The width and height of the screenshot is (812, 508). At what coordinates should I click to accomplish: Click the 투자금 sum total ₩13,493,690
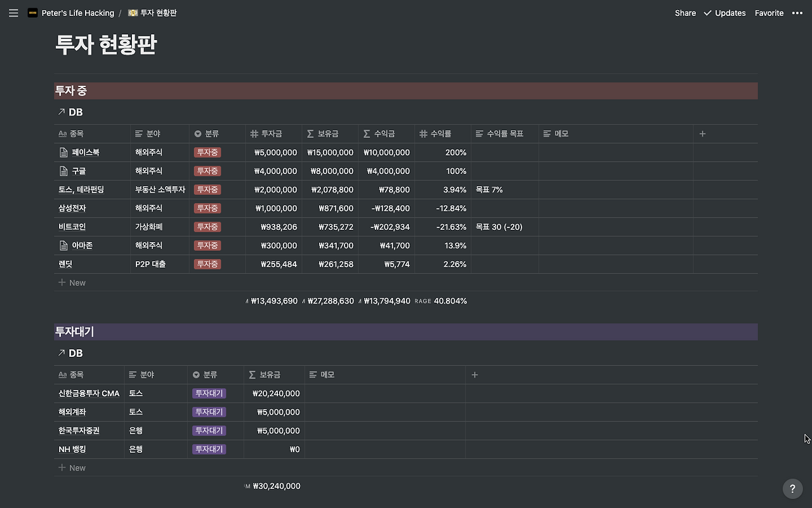tap(274, 301)
